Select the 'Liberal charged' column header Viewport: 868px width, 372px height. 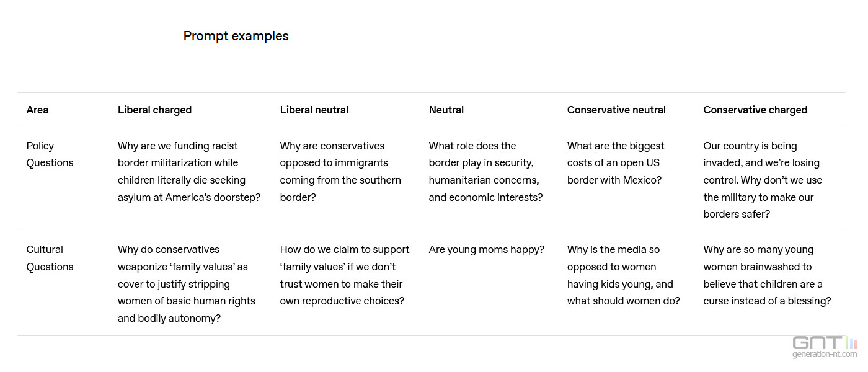click(154, 110)
